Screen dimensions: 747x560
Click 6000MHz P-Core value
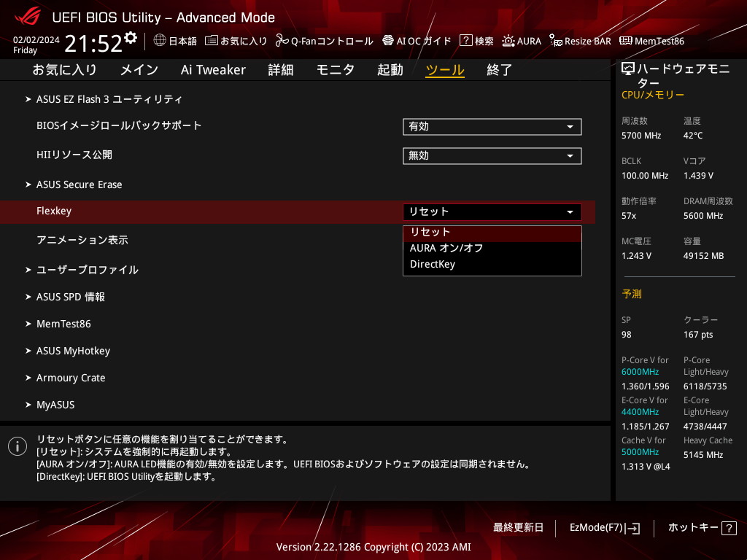coord(640,372)
